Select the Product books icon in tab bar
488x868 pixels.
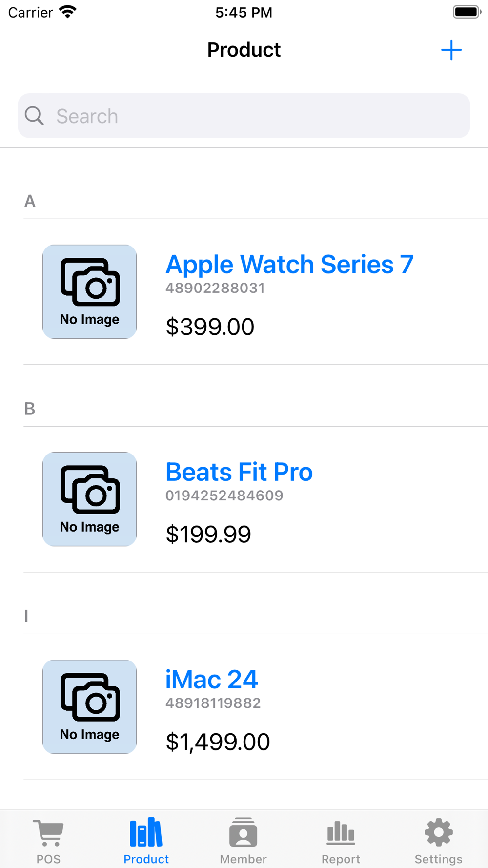(146, 832)
